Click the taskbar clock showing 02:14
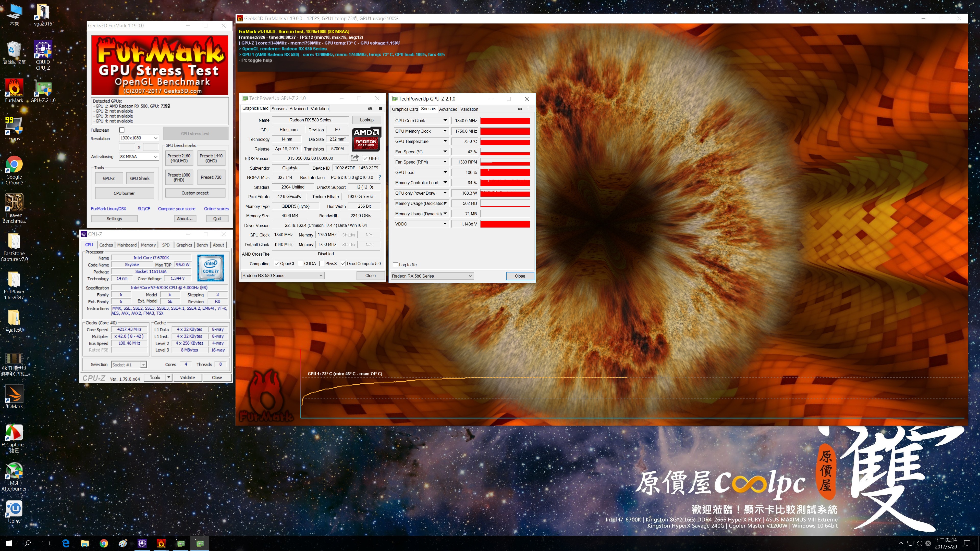This screenshot has width=980, height=551. [x=946, y=543]
